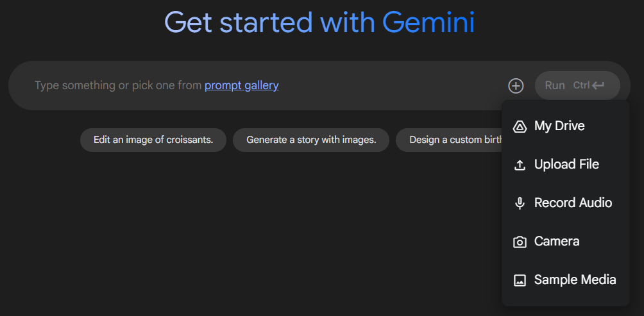Click the microphone icon
This screenshot has height=316, width=644.
[520, 203]
